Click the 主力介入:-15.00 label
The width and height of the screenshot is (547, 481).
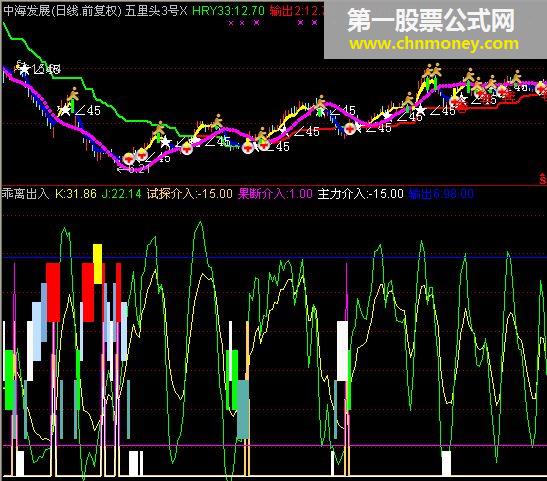click(x=361, y=194)
